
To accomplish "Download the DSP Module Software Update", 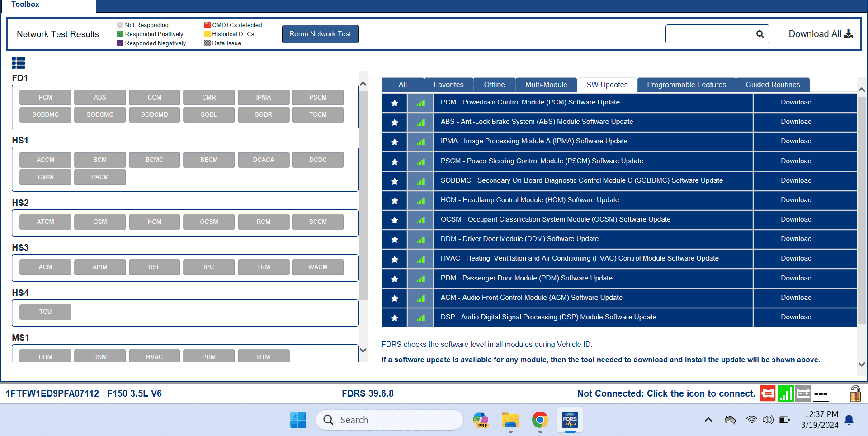I will coord(796,317).
